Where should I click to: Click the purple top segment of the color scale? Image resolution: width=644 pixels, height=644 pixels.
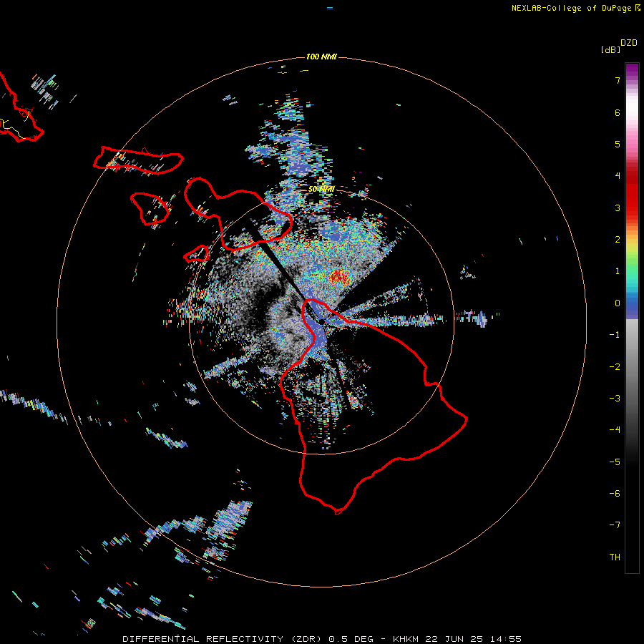(x=632, y=71)
